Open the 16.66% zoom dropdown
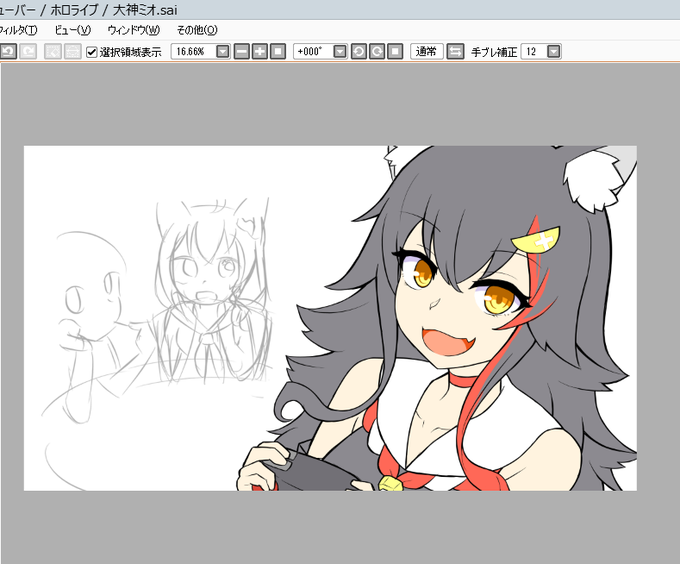The image size is (680, 564). tap(222, 52)
